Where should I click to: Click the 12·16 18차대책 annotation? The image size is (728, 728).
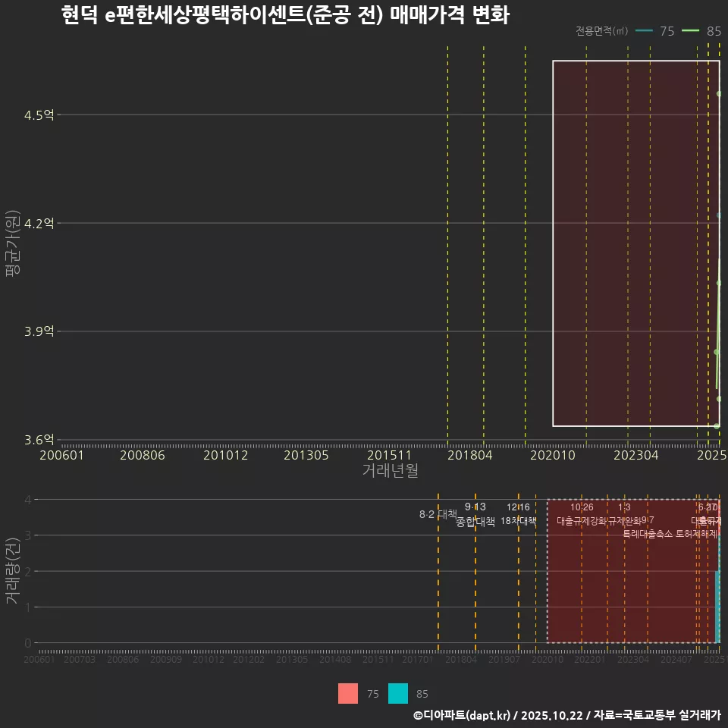(519, 514)
